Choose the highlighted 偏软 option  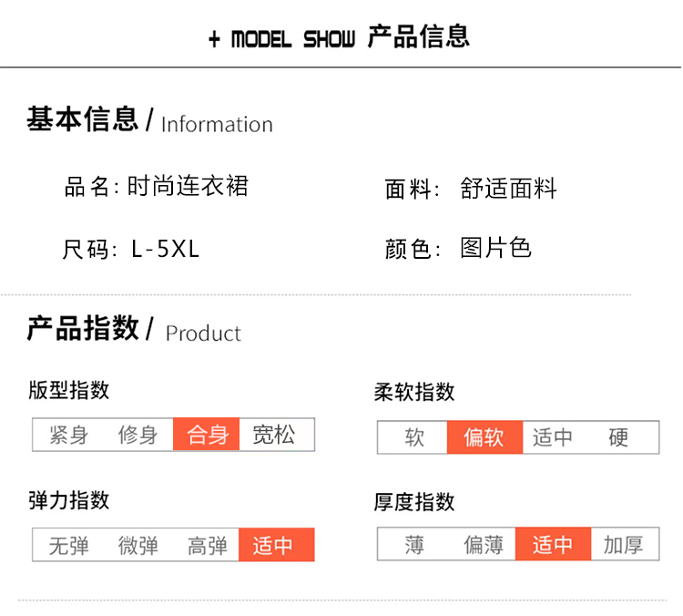484,437
